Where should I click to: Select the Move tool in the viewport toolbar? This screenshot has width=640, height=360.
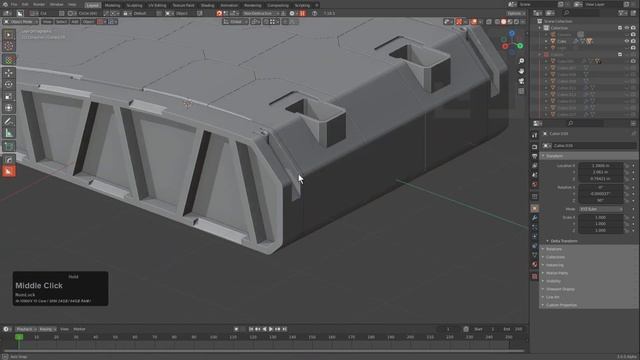tap(9, 73)
